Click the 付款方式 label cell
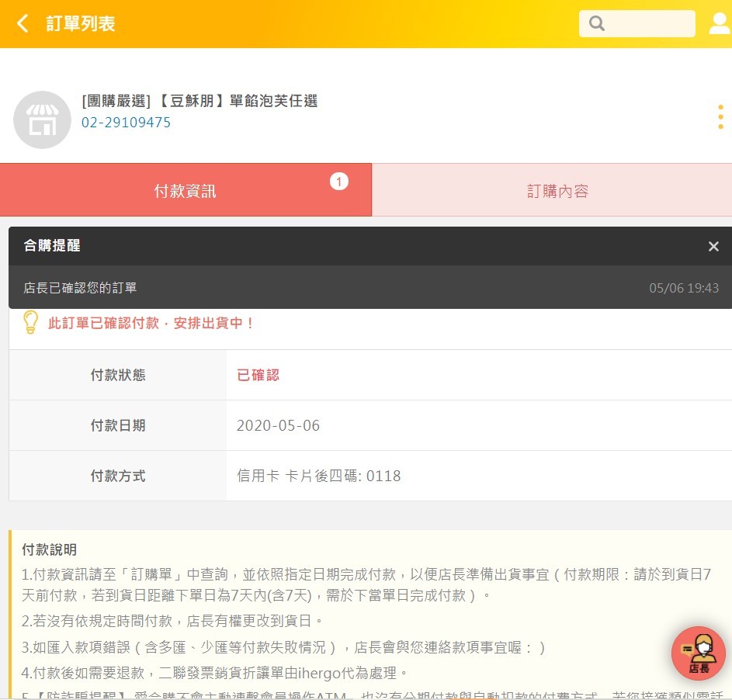732x700 pixels. pos(118,476)
